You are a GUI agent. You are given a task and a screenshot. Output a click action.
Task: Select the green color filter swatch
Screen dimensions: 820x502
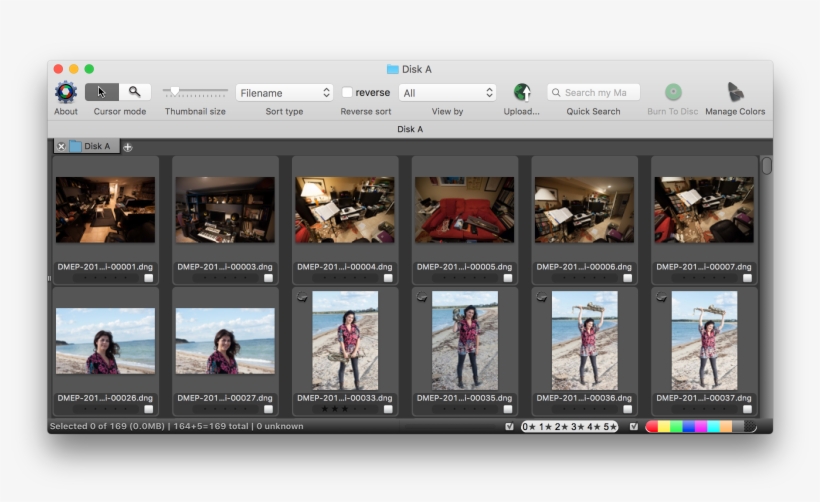click(676, 427)
